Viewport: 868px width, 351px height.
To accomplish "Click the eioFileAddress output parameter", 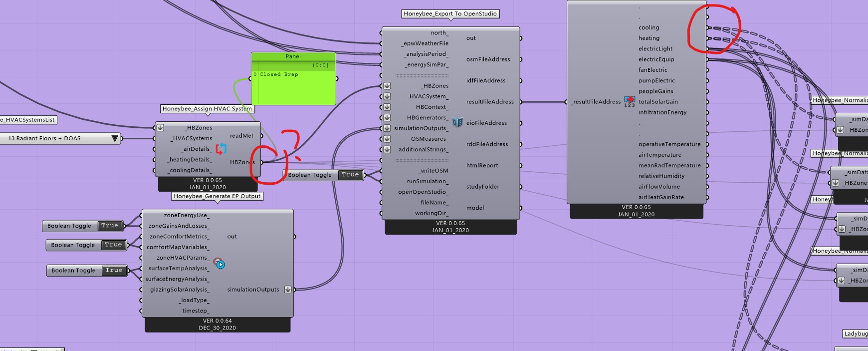I will click(x=486, y=123).
